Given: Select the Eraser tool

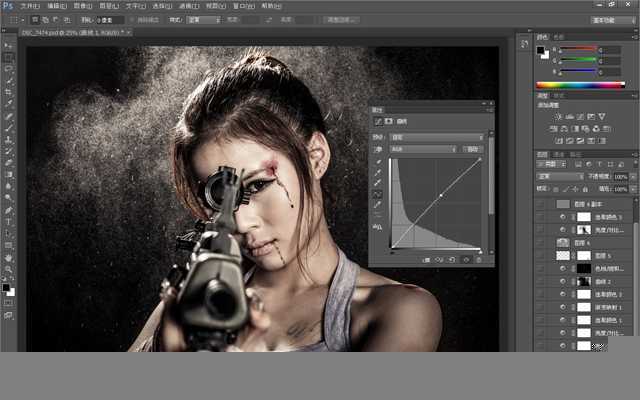Looking at the screenshot, I should click(8, 162).
